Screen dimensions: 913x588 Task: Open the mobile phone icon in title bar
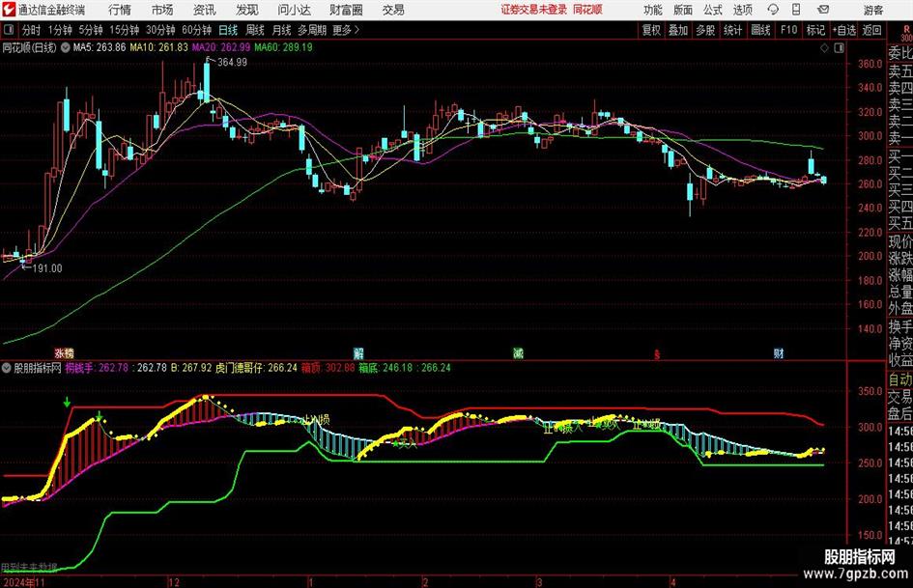coord(796,10)
